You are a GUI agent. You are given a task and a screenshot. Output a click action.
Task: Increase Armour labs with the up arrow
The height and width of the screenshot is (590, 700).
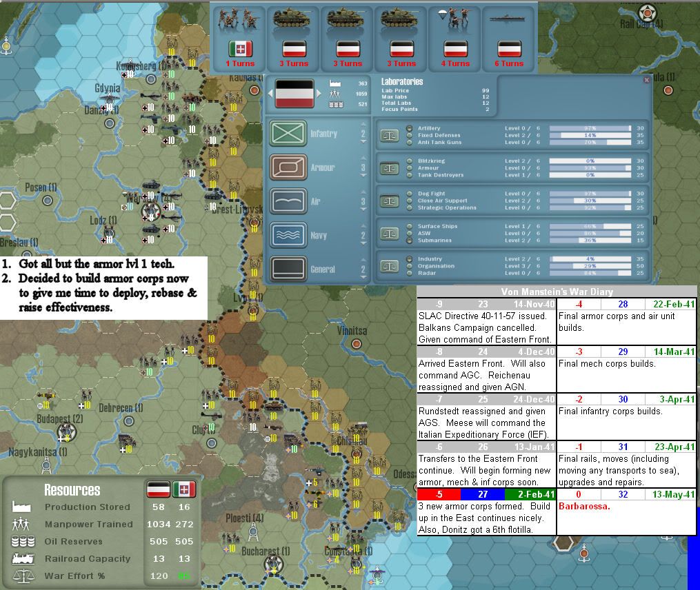pos(363,158)
